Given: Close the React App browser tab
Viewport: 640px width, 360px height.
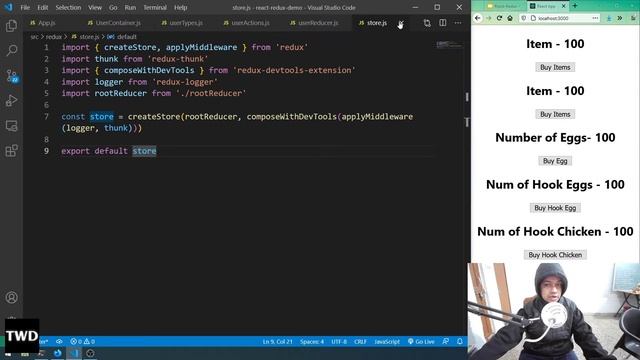Looking at the screenshot, I should pos(564,6).
